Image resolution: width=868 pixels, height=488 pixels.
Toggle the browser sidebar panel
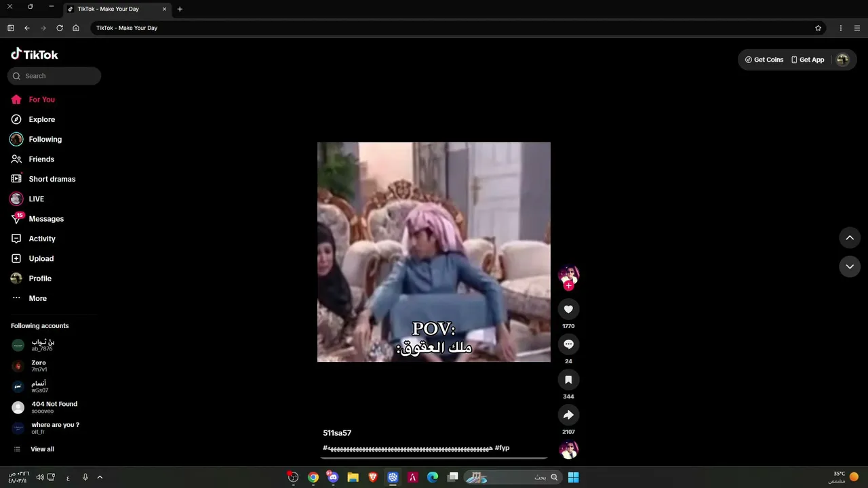[x=11, y=28]
